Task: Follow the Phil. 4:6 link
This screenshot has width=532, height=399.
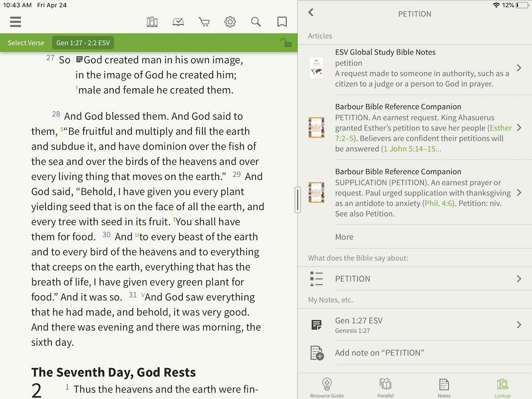Action: (x=438, y=204)
